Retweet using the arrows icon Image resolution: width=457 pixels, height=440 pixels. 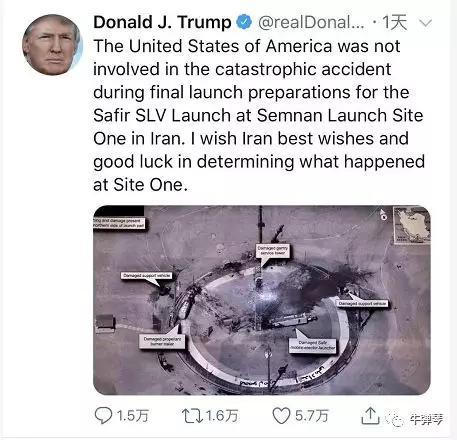(193, 416)
